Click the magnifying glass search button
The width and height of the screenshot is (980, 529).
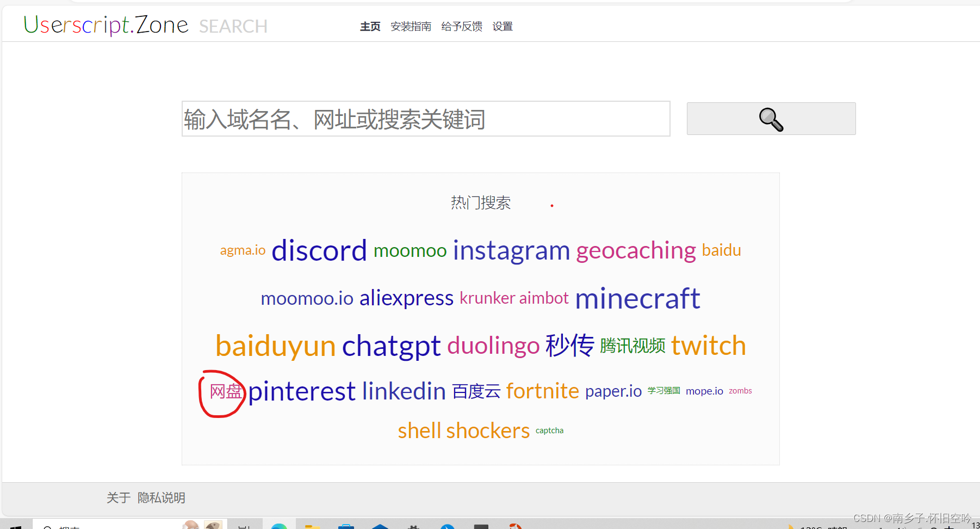tap(771, 119)
